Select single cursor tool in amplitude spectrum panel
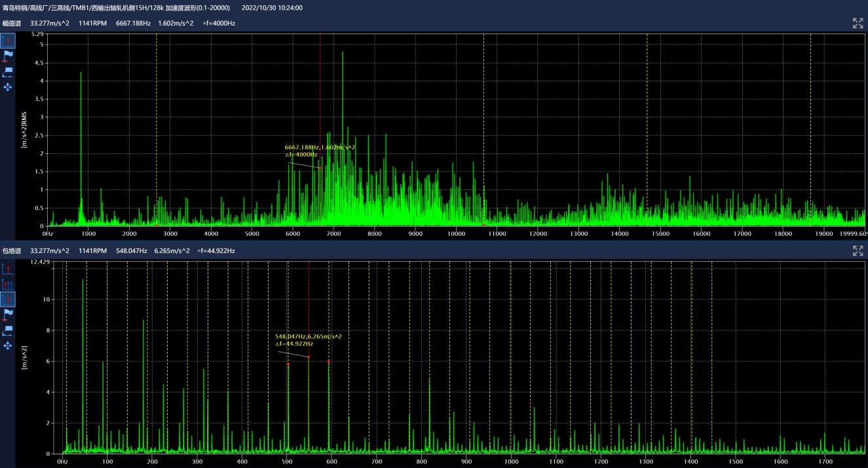This screenshot has width=868, height=468. 8,41
